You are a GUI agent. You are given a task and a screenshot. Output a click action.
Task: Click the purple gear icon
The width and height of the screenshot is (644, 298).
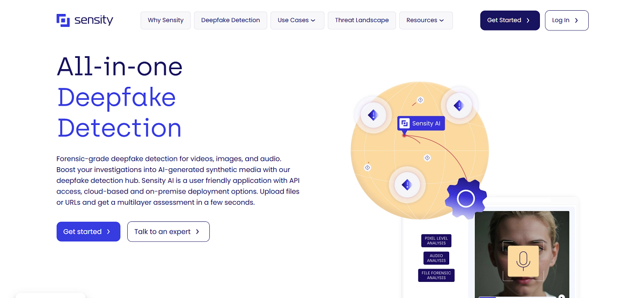coord(466,199)
